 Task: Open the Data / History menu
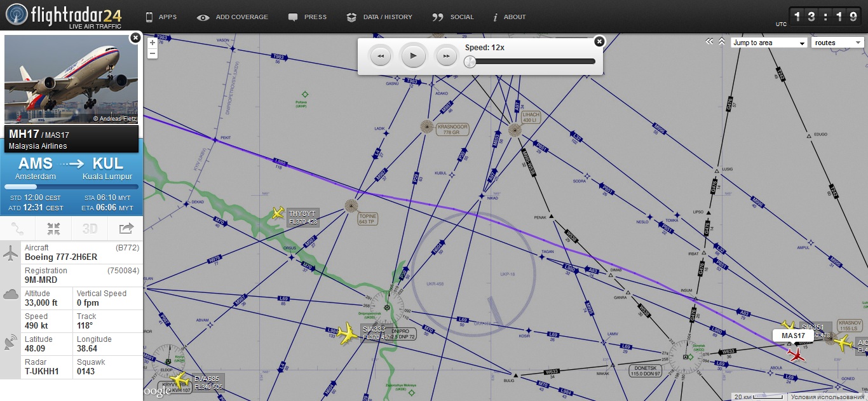(380, 17)
